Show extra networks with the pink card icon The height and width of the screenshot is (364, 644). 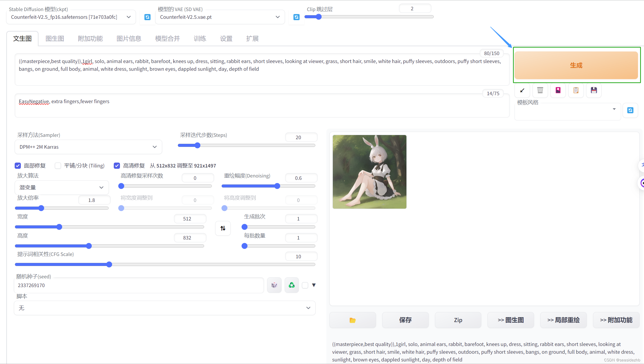pos(558,90)
